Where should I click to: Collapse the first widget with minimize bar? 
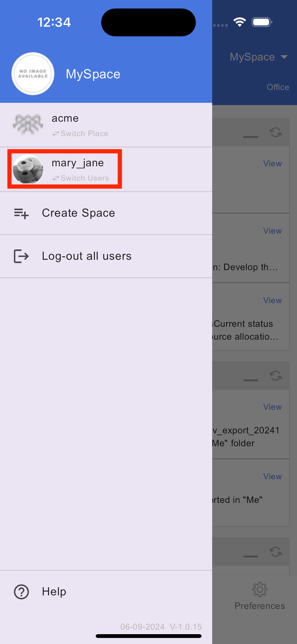tap(250, 137)
